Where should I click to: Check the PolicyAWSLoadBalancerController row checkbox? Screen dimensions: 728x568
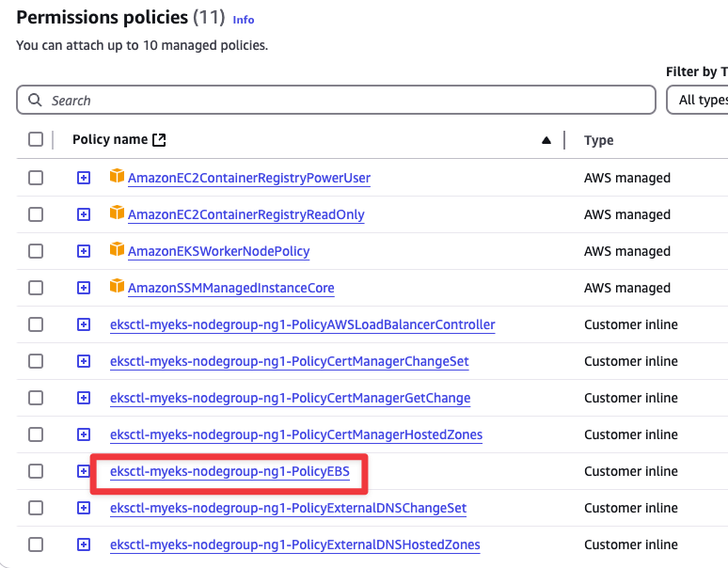click(36, 324)
